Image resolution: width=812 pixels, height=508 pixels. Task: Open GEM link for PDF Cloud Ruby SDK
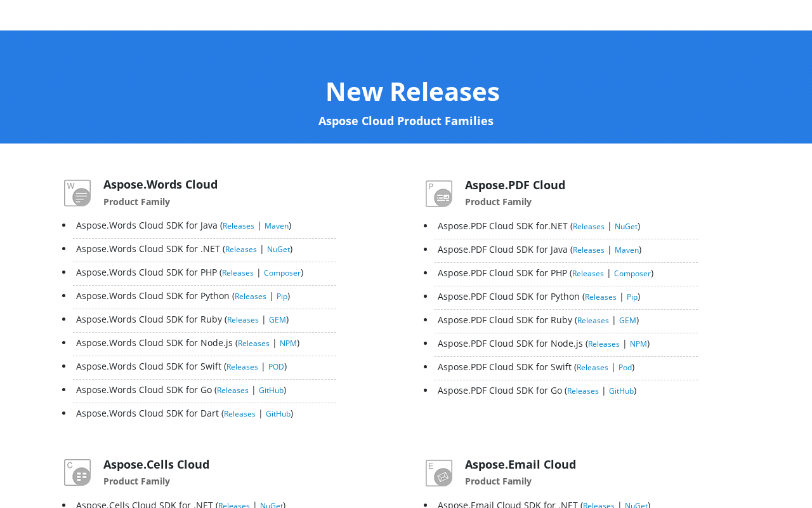tap(627, 321)
